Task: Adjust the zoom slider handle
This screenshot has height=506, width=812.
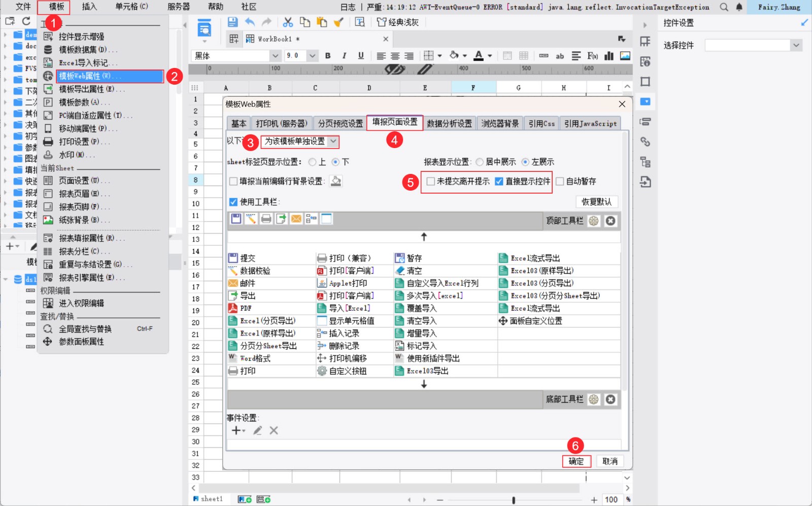Action: (x=514, y=500)
